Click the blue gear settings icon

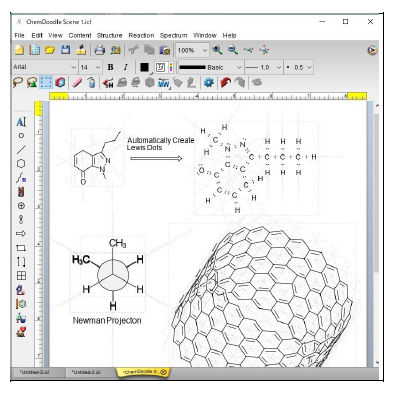pos(209,82)
